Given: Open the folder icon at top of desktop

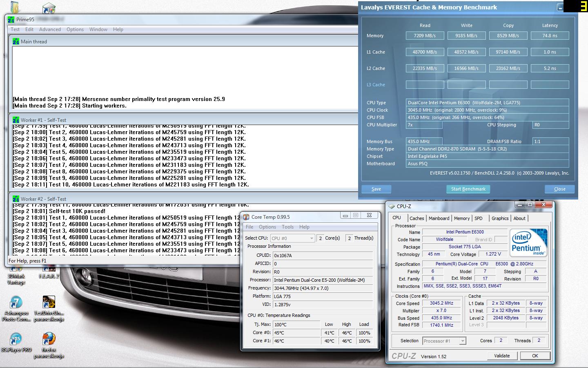Looking at the screenshot, I should click(x=14, y=7).
